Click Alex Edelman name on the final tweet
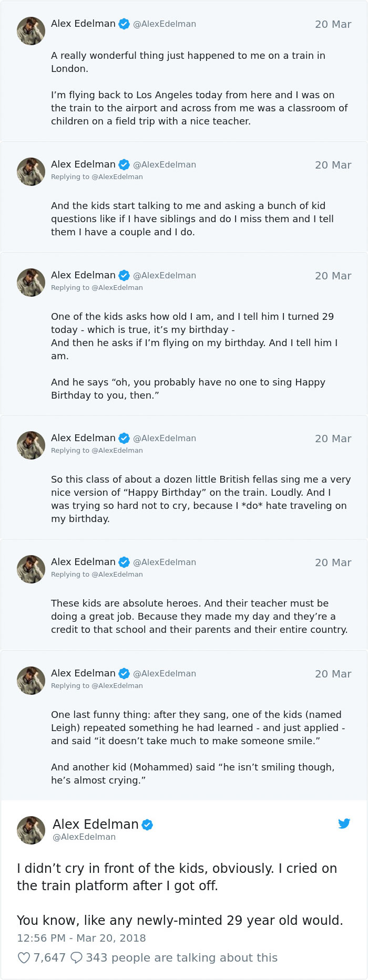The height and width of the screenshot is (980, 368). pos(96,824)
